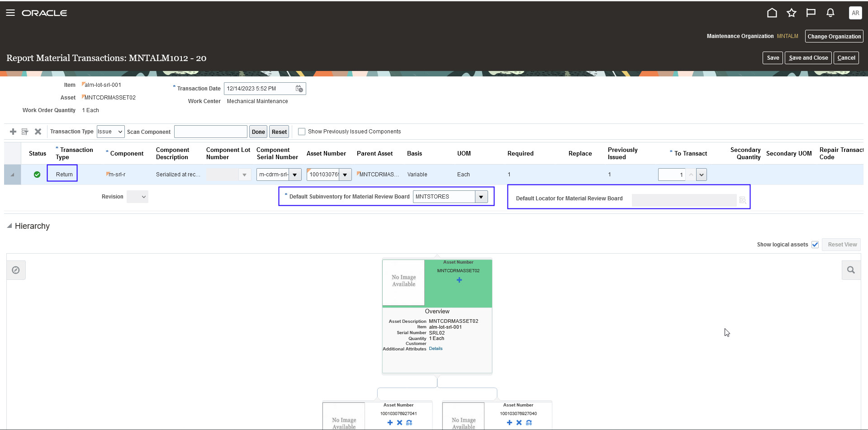Open the Transaction Type dropdown
This screenshot has height=430, width=868.
[110, 132]
